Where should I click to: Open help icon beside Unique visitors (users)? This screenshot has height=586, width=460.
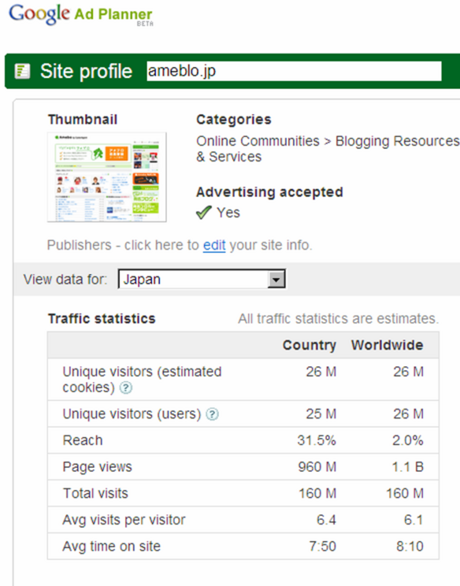[213, 414]
